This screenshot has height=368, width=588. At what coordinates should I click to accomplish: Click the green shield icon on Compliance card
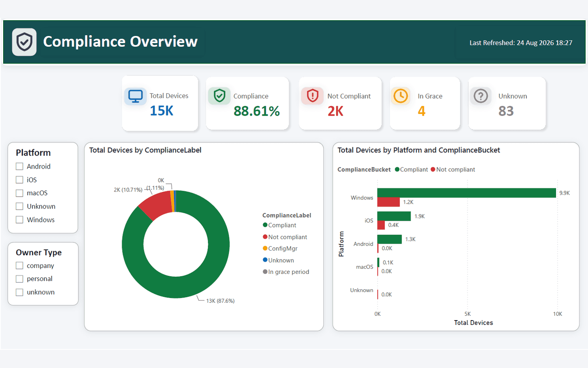pyautogui.click(x=219, y=96)
